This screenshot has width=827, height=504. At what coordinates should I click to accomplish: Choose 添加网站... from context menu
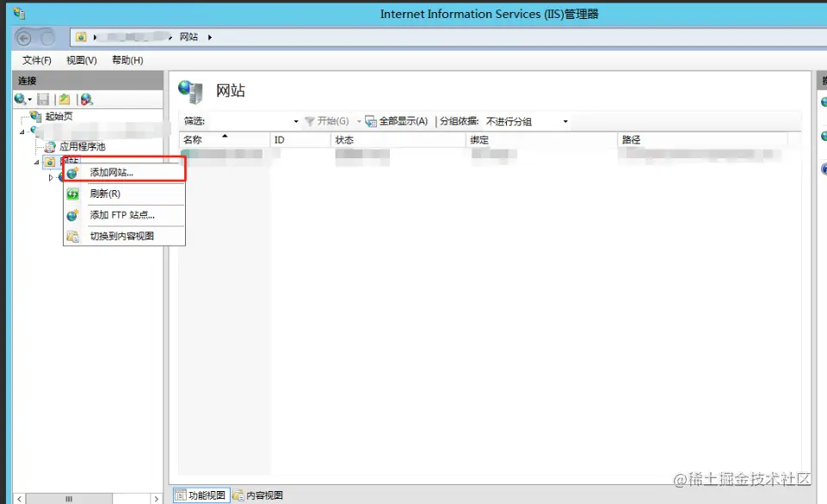click(125, 172)
